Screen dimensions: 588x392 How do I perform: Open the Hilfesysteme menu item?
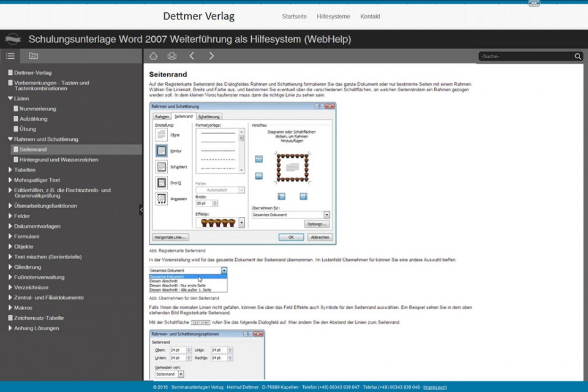point(333,17)
